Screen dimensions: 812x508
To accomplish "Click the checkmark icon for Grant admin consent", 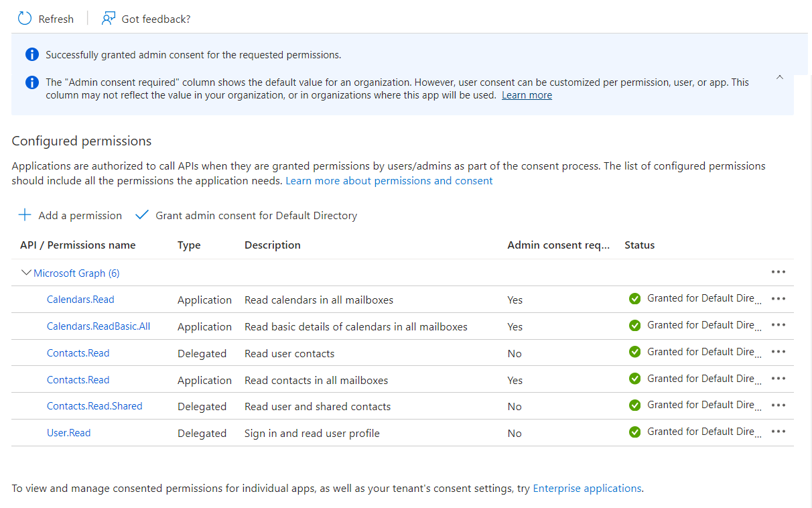I will tap(141, 215).
